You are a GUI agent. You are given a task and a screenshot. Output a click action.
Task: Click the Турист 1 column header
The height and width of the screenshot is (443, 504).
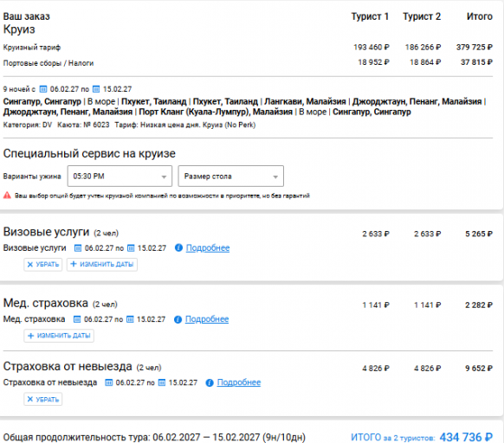pyautogui.click(x=370, y=16)
